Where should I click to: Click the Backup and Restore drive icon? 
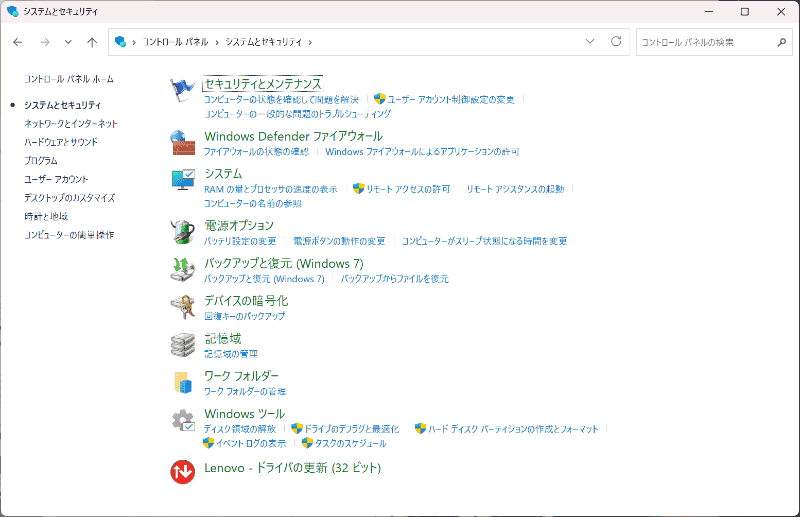click(x=183, y=270)
